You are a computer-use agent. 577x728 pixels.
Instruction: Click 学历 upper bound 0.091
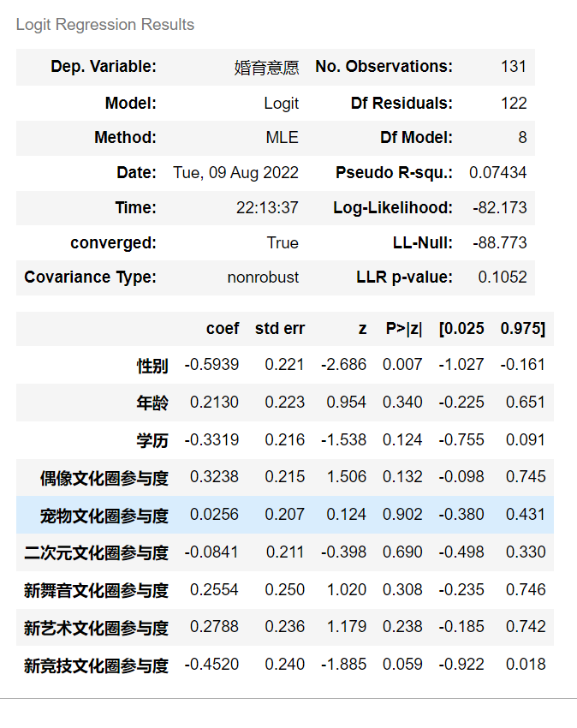(526, 439)
